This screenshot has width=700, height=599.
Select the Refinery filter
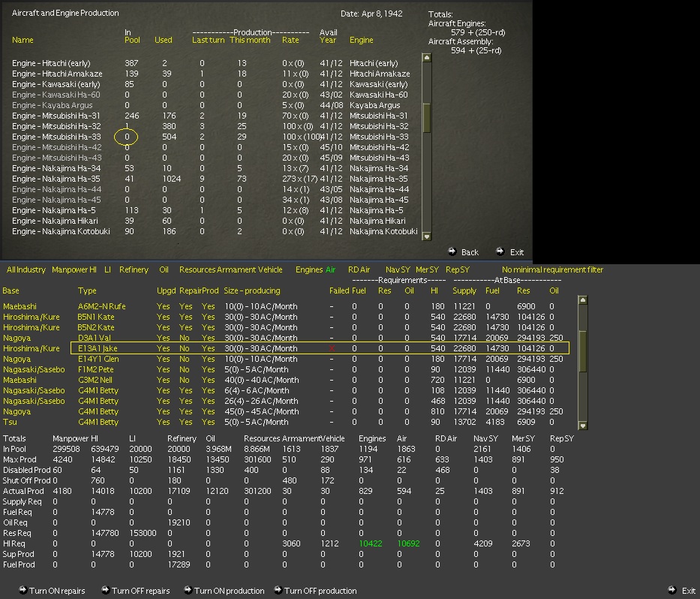point(134,269)
